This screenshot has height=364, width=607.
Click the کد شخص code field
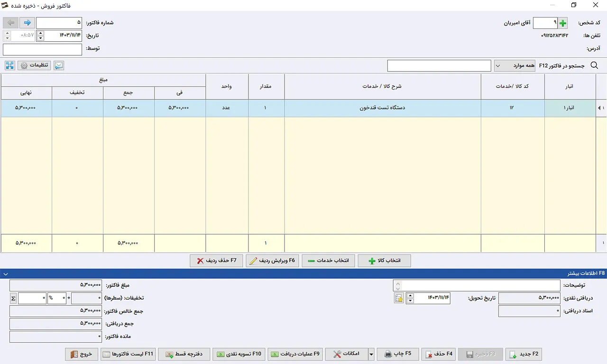[x=545, y=23]
